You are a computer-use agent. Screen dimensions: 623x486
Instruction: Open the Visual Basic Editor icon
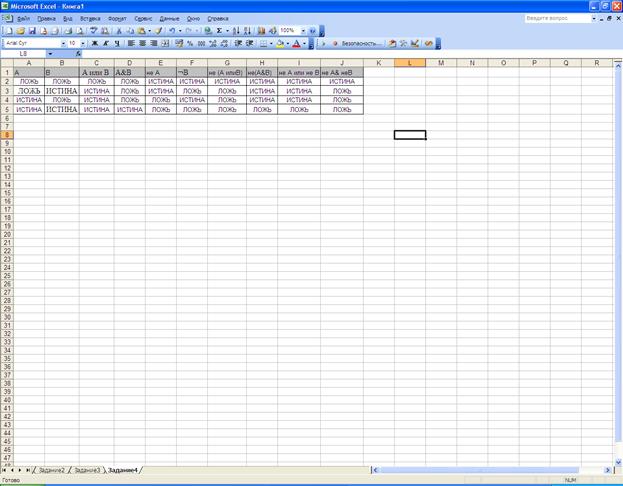click(x=392, y=43)
